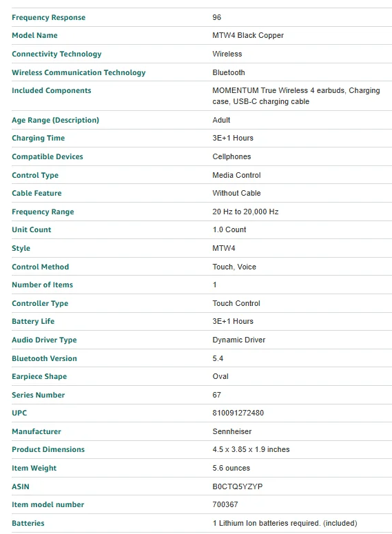
Task: Click the Compatible Devices Cellphones value
Action: coord(231,156)
